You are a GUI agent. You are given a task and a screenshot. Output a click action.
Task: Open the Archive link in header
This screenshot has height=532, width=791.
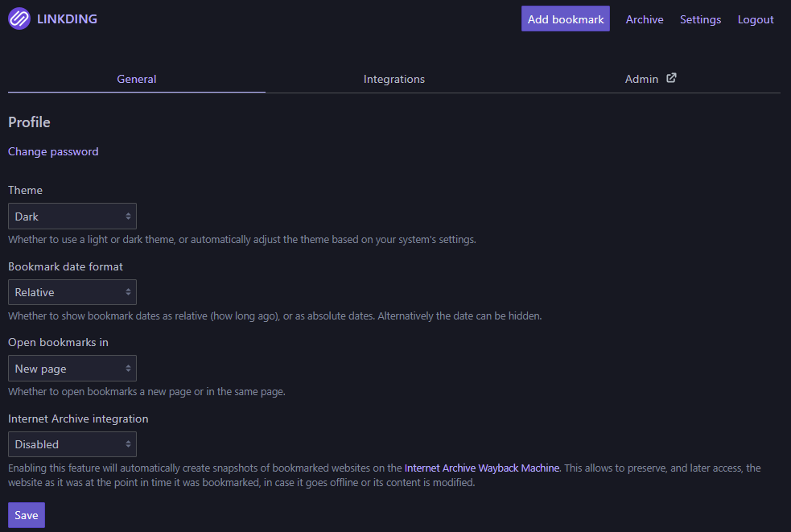[645, 19]
